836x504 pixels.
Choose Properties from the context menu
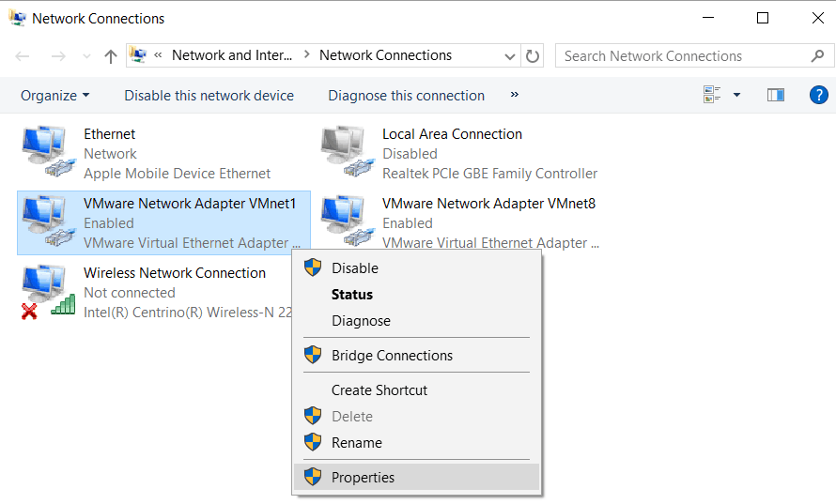coord(363,478)
